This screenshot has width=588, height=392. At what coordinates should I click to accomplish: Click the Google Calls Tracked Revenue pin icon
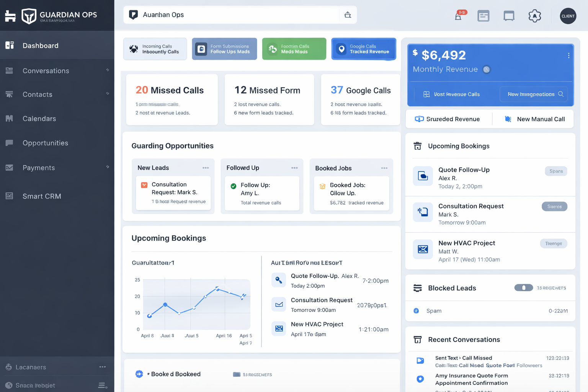(x=342, y=49)
